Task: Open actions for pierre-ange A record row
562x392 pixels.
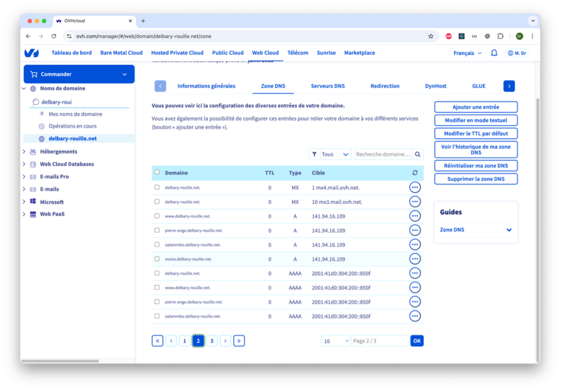Action: 415,230
